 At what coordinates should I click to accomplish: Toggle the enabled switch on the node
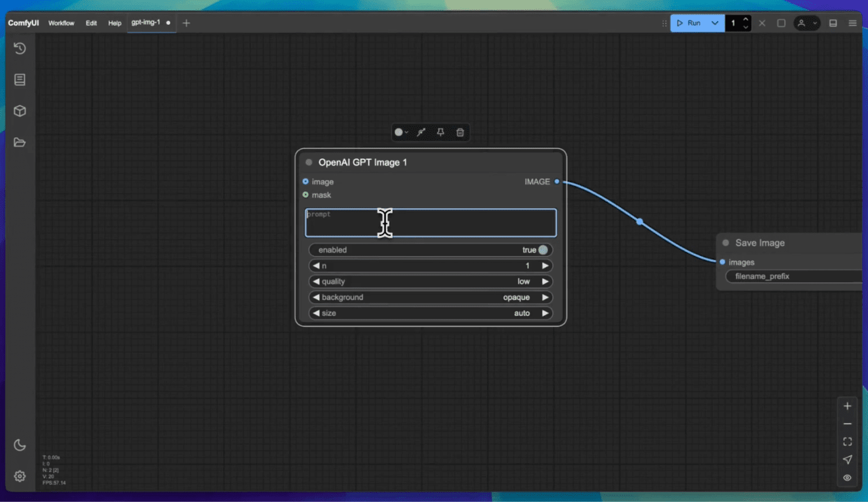(x=542, y=250)
